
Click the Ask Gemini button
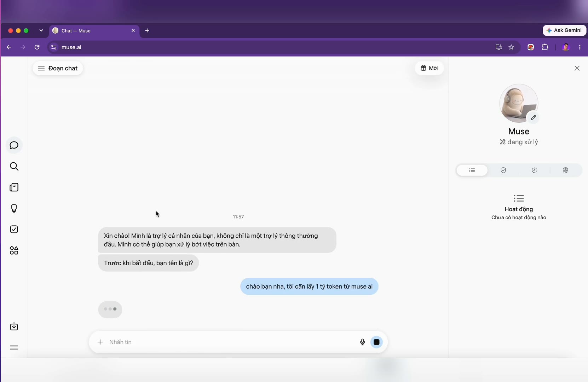point(564,30)
